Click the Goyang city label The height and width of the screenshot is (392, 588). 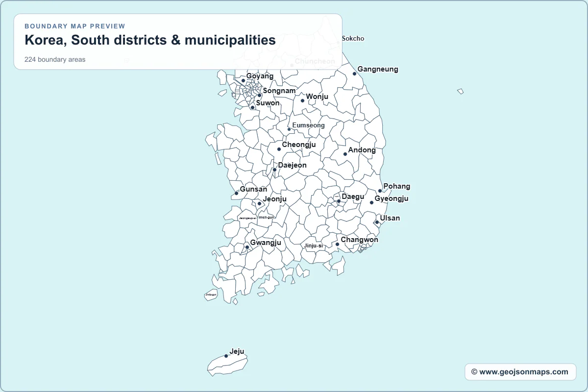(260, 76)
